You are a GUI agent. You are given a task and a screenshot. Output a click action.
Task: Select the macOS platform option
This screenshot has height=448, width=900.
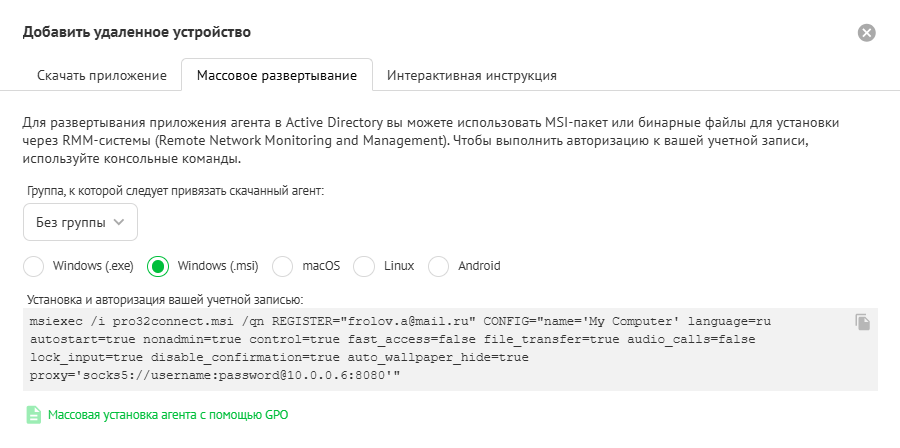tap(284, 266)
